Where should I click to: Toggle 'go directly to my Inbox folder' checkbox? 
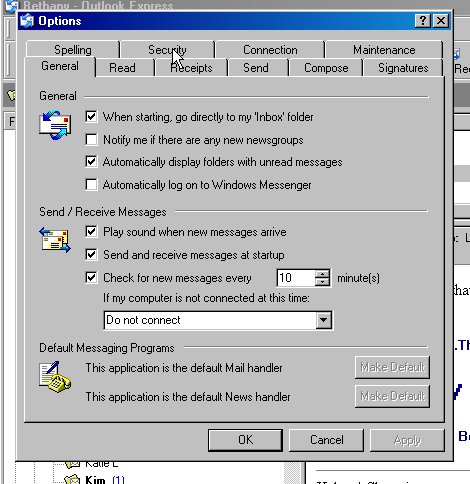pos(91,117)
